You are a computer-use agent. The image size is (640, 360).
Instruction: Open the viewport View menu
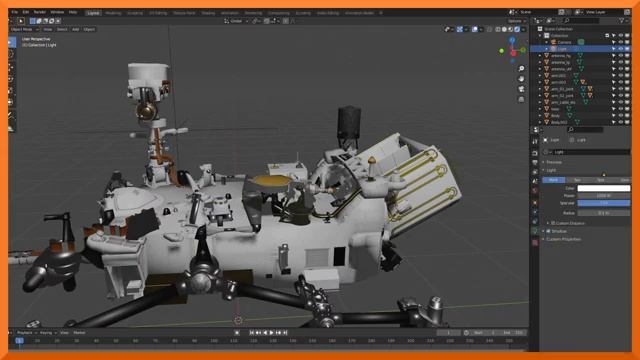(48, 29)
